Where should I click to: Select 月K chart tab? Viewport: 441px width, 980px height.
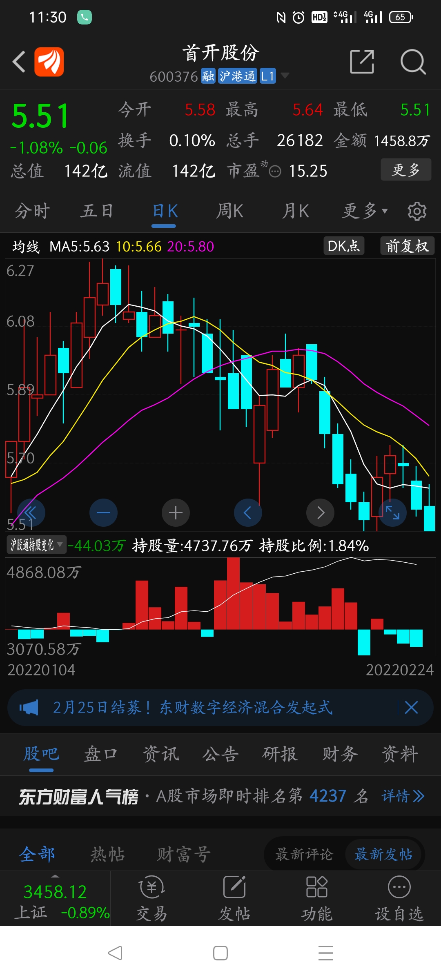coord(295,211)
